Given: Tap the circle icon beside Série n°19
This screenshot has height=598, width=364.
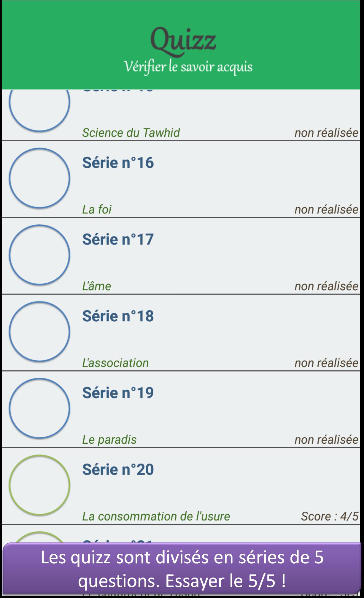Looking at the screenshot, I should coord(39,408).
